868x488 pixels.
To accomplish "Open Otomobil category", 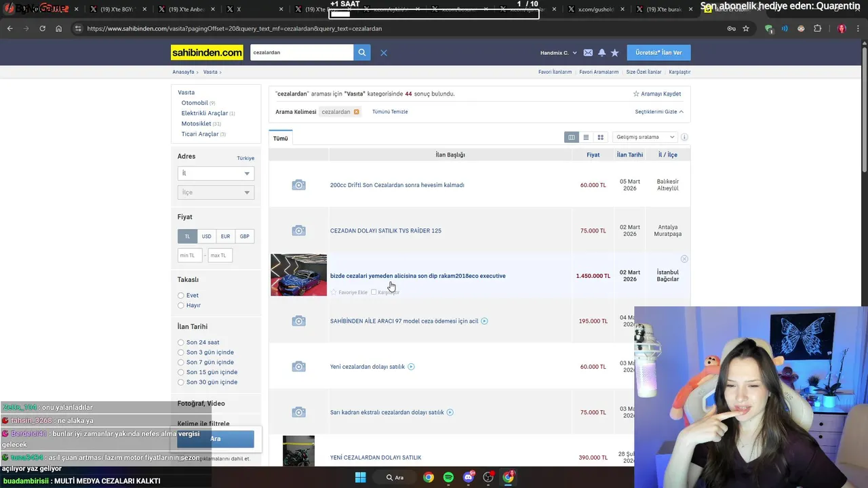I will [x=195, y=103].
